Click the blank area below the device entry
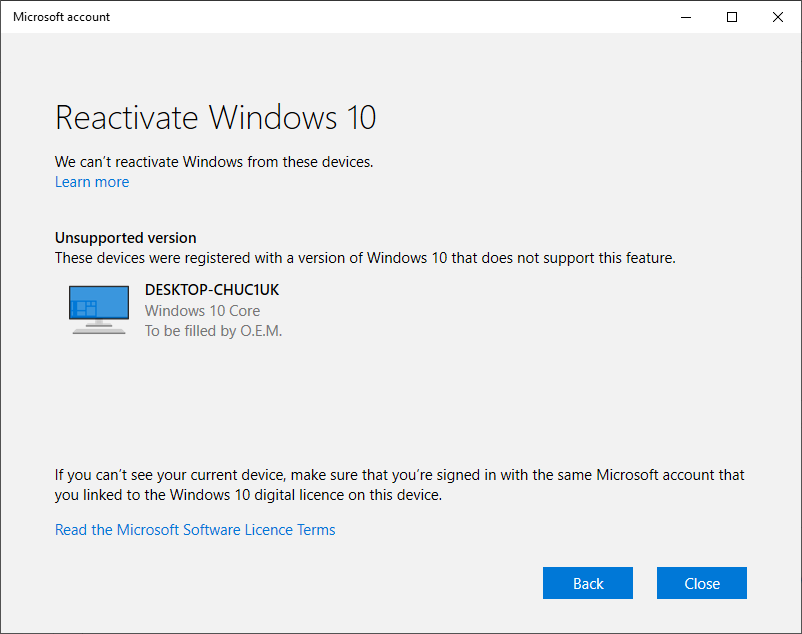This screenshot has height=634, width=802. [400, 400]
